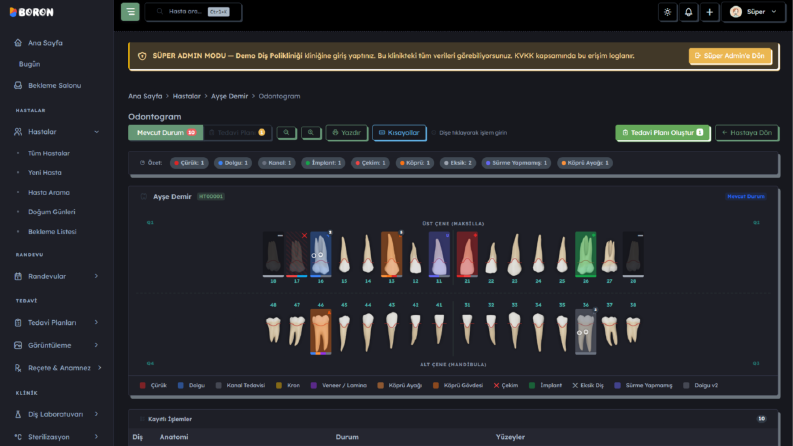Open notifications bell icon
793x446 pixels.
(688, 12)
